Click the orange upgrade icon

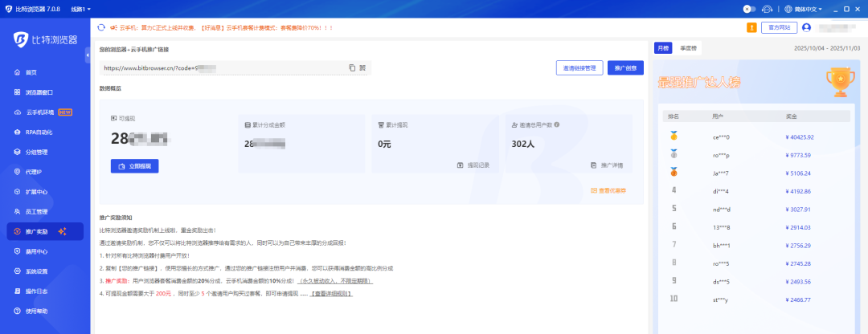coord(751,27)
